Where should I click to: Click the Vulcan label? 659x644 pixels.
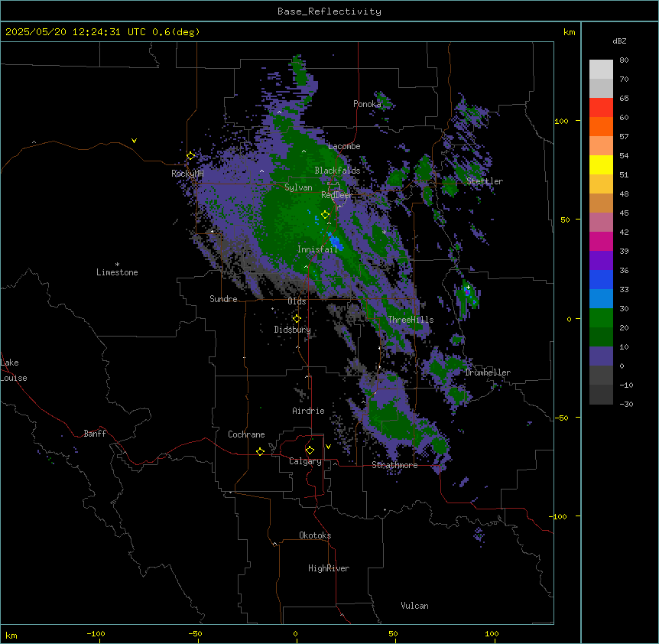pos(414,606)
